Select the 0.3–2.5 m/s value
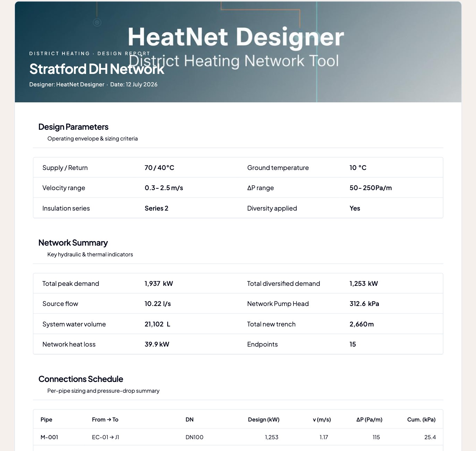Screen dimensions: 476x451 (x=164, y=188)
